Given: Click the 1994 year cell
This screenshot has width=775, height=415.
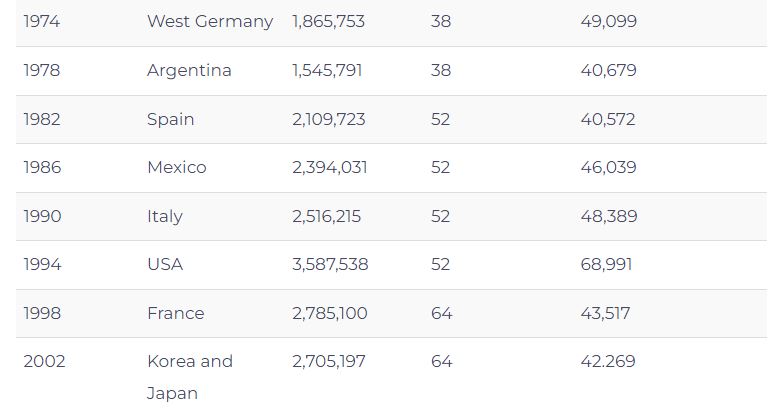Looking at the screenshot, I should click(x=42, y=264).
